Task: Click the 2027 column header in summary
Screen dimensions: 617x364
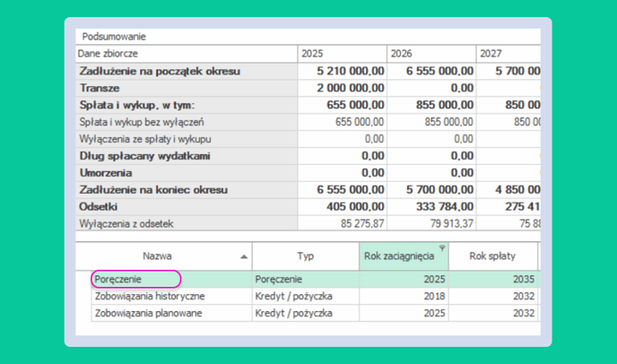Action: click(x=508, y=54)
